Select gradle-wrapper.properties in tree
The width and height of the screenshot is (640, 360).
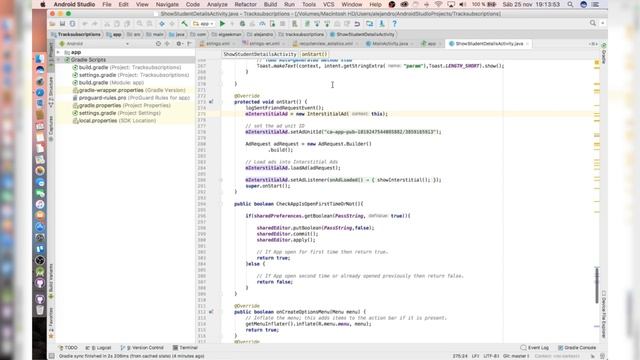pyautogui.click(x=129, y=90)
